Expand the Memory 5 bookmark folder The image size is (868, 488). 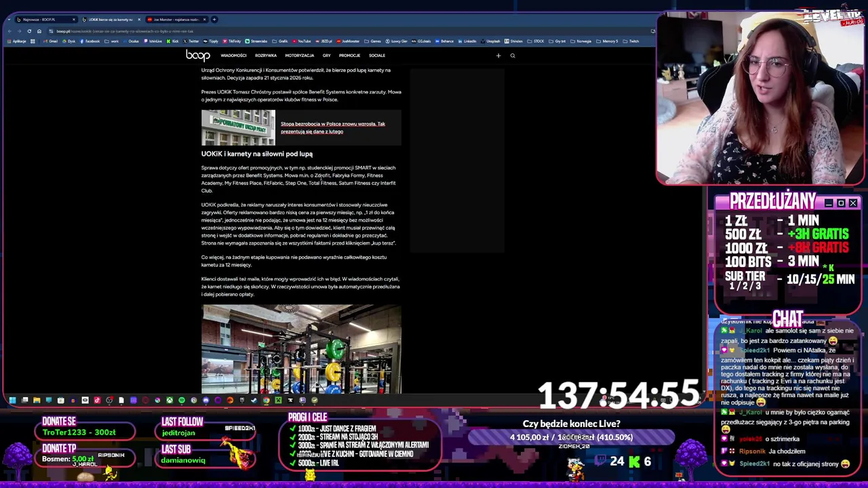[608, 41]
